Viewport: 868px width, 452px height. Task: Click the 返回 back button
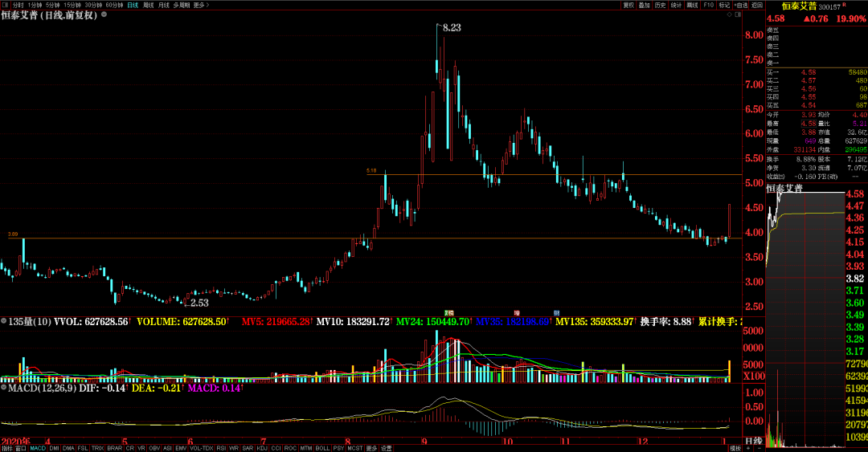click(x=757, y=5)
